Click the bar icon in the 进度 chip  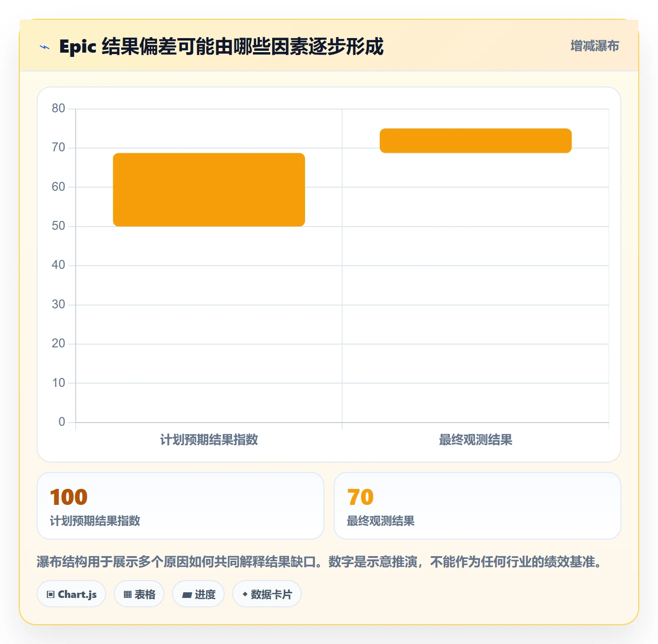pyautogui.click(x=187, y=595)
